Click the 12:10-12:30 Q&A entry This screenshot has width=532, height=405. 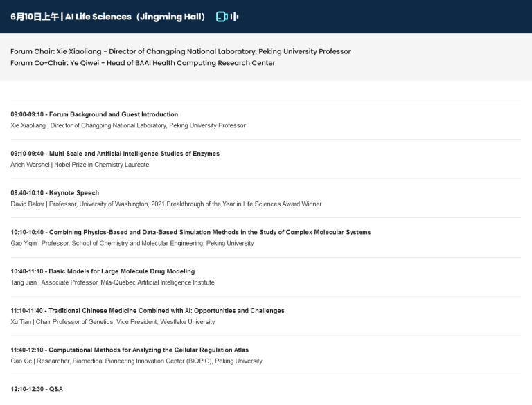(x=37, y=389)
